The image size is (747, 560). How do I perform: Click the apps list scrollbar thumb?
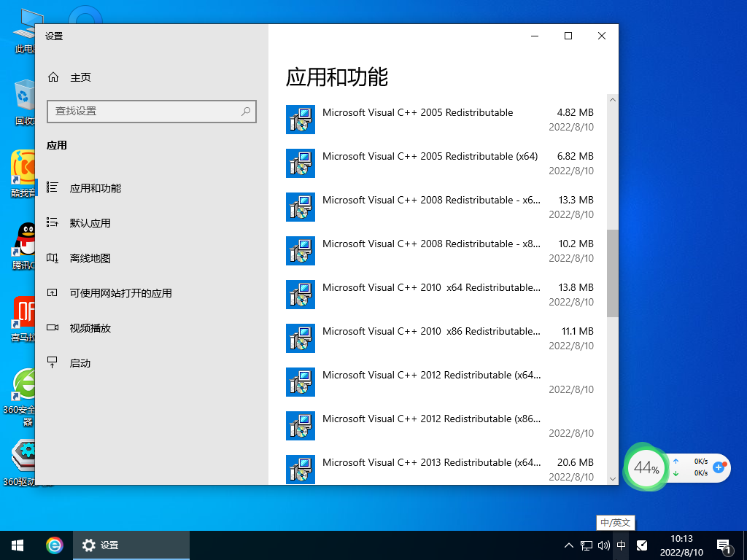[x=613, y=273]
